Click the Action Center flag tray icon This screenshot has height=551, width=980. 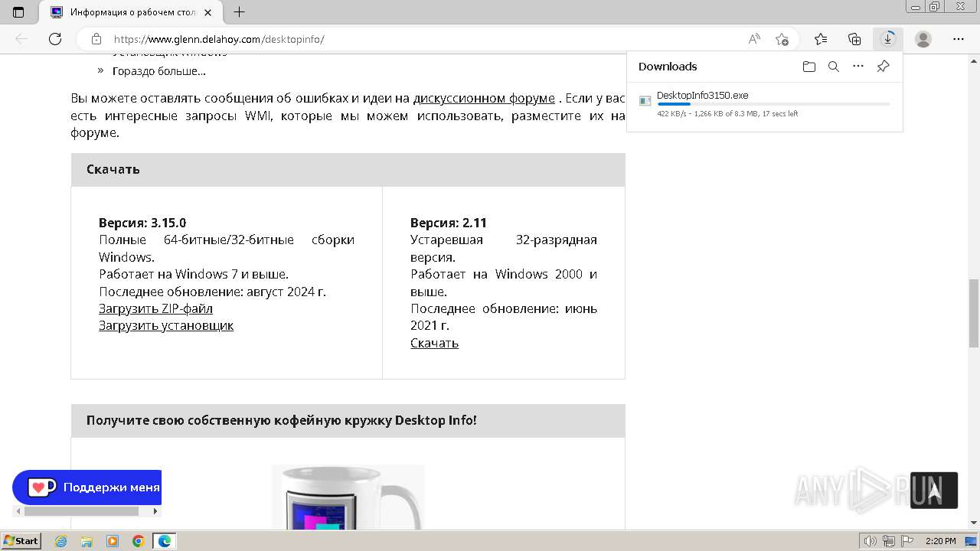(908, 541)
